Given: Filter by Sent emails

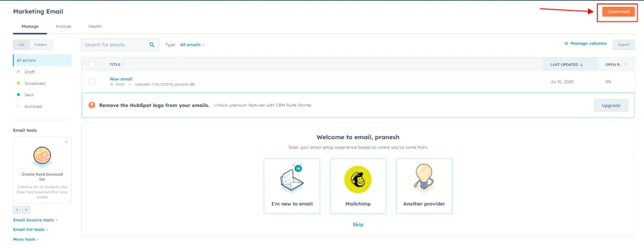Looking at the screenshot, I should 29,95.
